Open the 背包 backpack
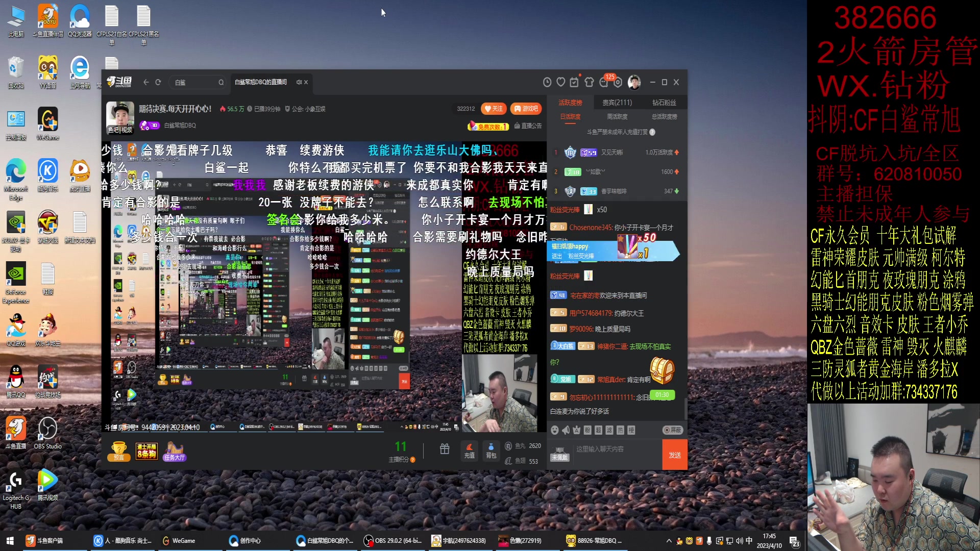The height and width of the screenshot is (551, 980). click(x=491, y=450)
